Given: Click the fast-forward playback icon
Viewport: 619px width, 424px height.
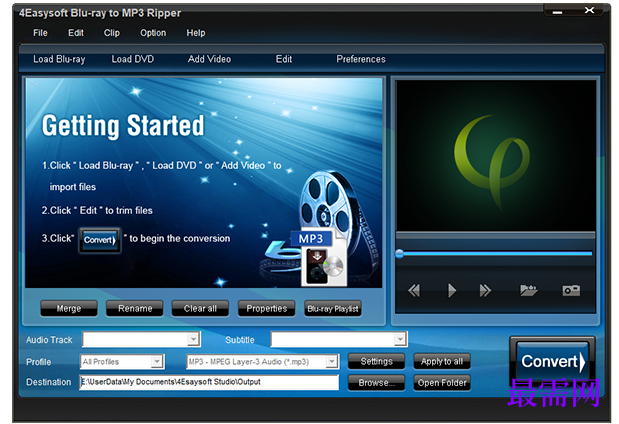Looking at the screenshot, I should (x=485, y=291).
